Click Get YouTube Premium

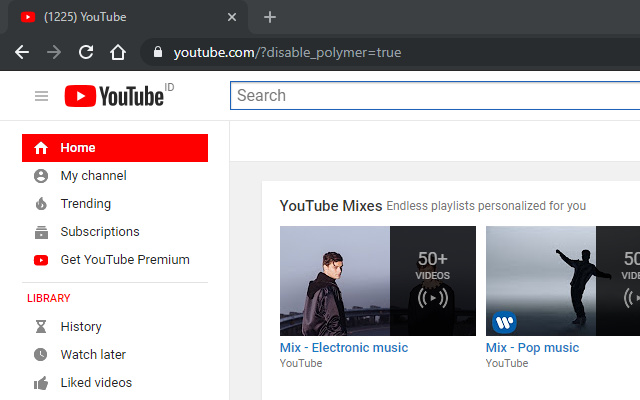[124, 260]
